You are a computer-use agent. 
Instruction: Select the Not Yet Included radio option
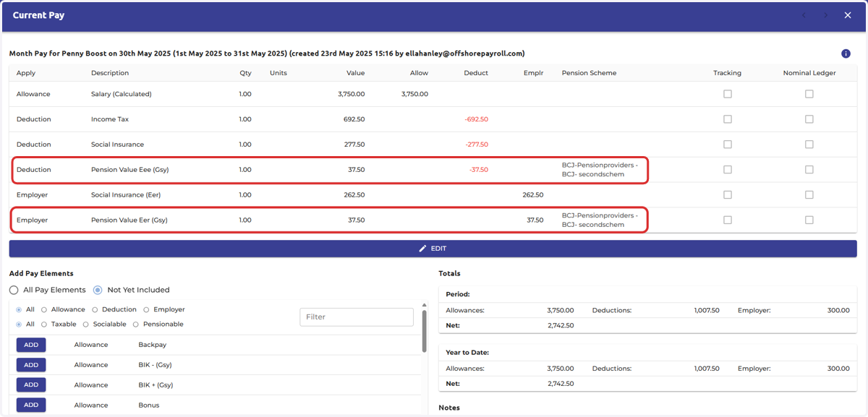point(98,290)
